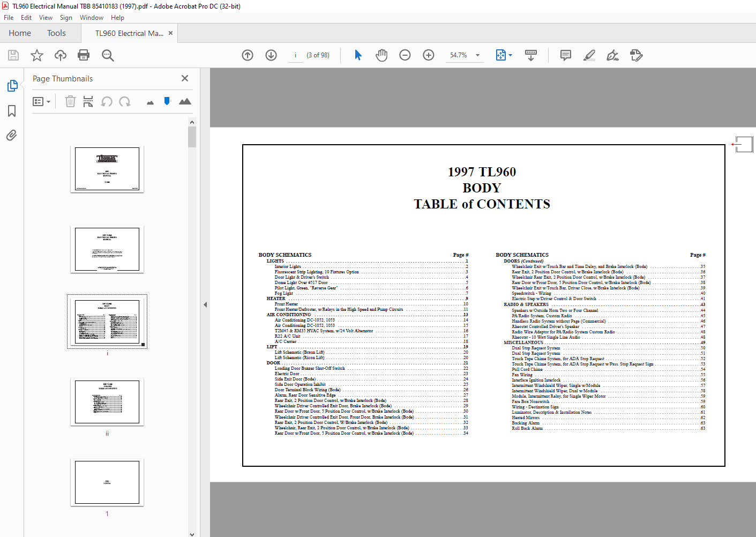Viewport: 756px width, 537px height.
Task: Select page i thumbnail
Action: [x=107, y=322]
